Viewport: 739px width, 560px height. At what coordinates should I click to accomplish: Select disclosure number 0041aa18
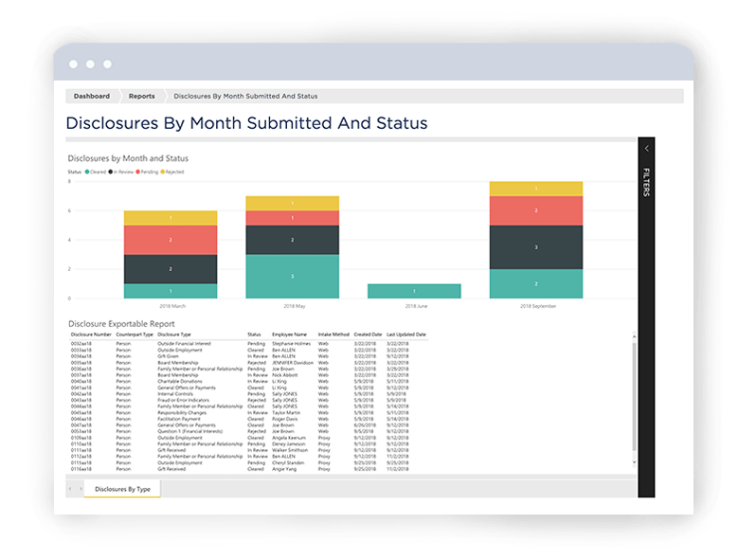(81, 388)
